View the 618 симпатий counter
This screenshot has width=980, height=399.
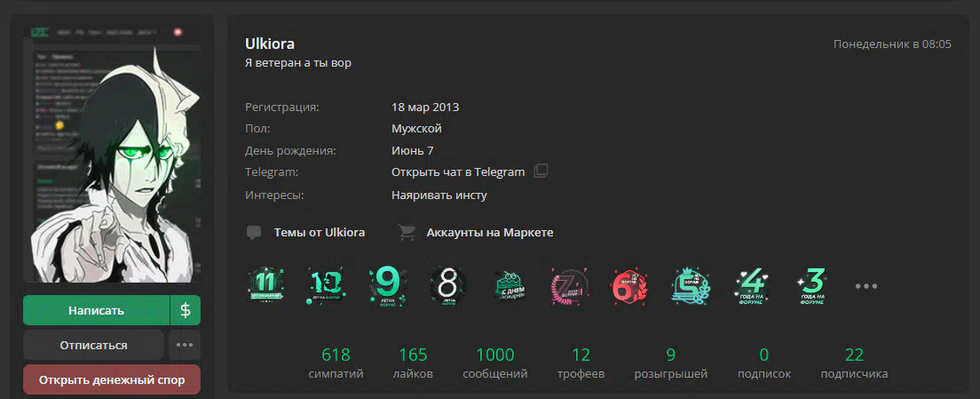pos(336,363)
